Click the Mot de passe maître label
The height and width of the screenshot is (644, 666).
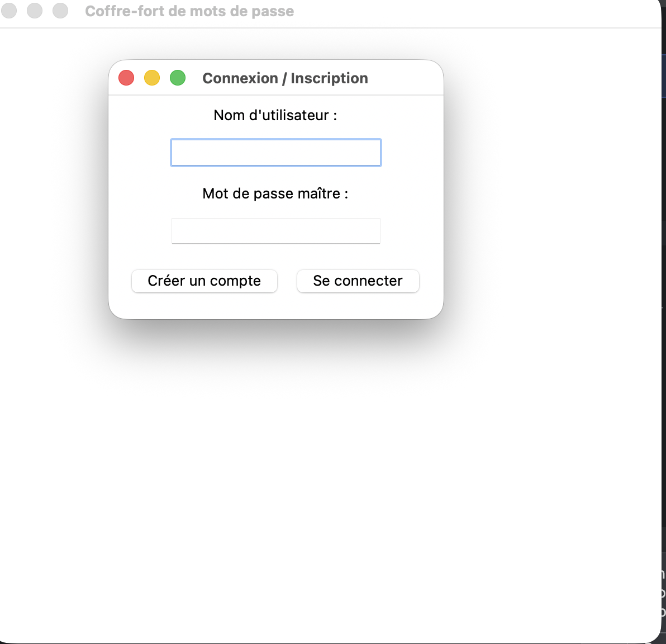tap(275, 193)
